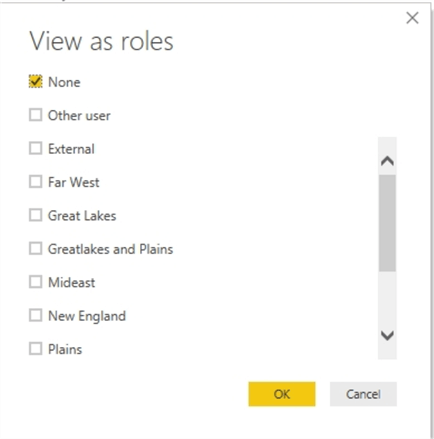Tick the New England checkbox
The height and width of the screenshot is (439, 434).
click(x=35, y=315)
